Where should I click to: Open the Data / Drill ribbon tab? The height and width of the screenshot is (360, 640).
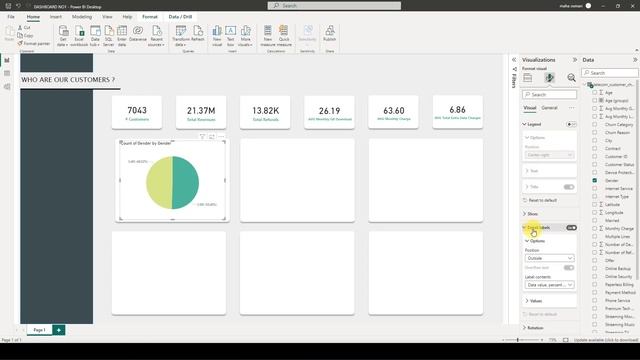tap(180, 17)
